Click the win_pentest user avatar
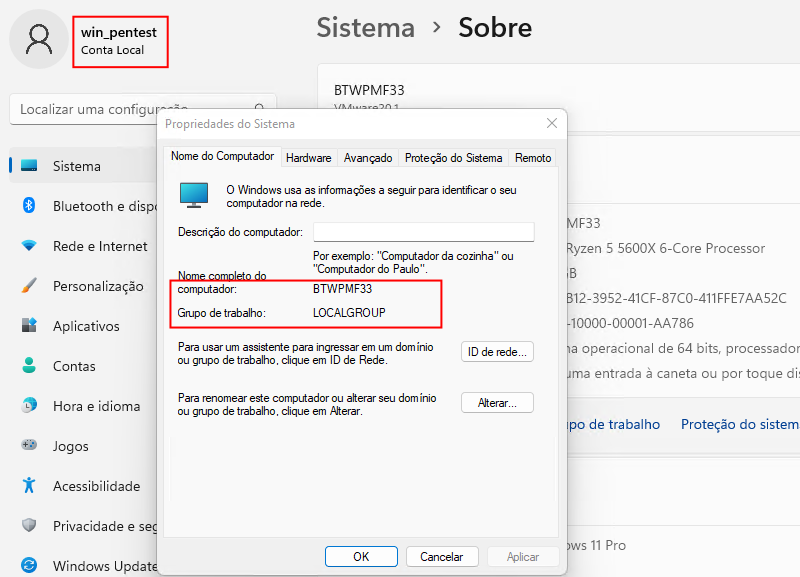Viewport: 800px width, 577px height. click(x=39, y=39)
